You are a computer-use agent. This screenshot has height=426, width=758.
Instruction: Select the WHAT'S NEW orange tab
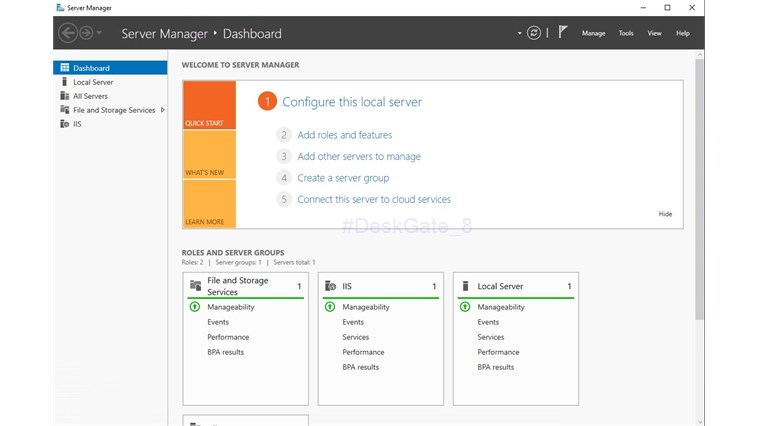(209, 155)
